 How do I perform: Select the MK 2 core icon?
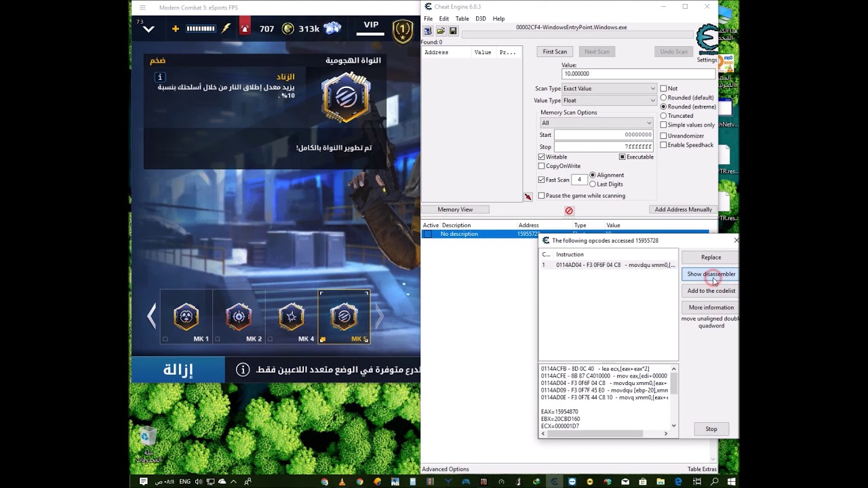tap(239, 316)
